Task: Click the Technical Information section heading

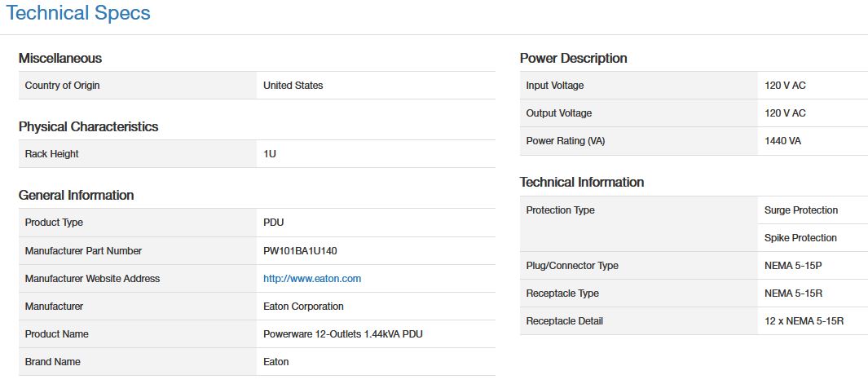Action: pyautogui.click(x=581, y=182)
